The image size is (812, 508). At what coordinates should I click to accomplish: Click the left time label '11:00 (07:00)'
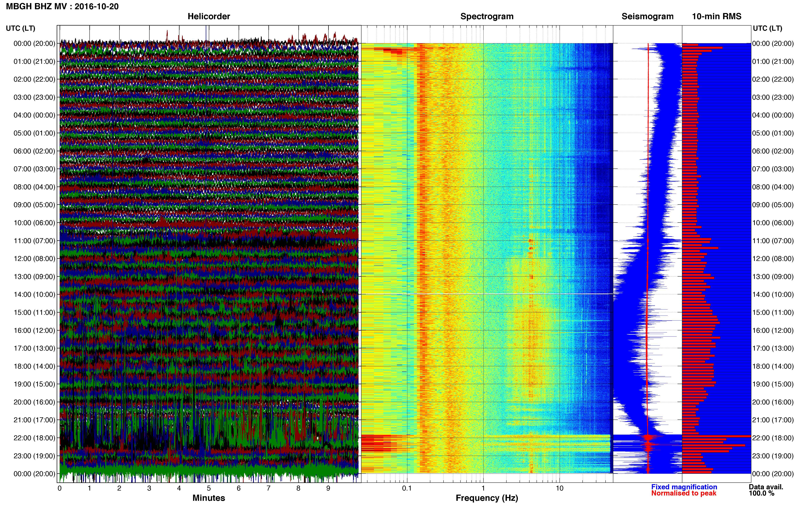pos(34,241)
